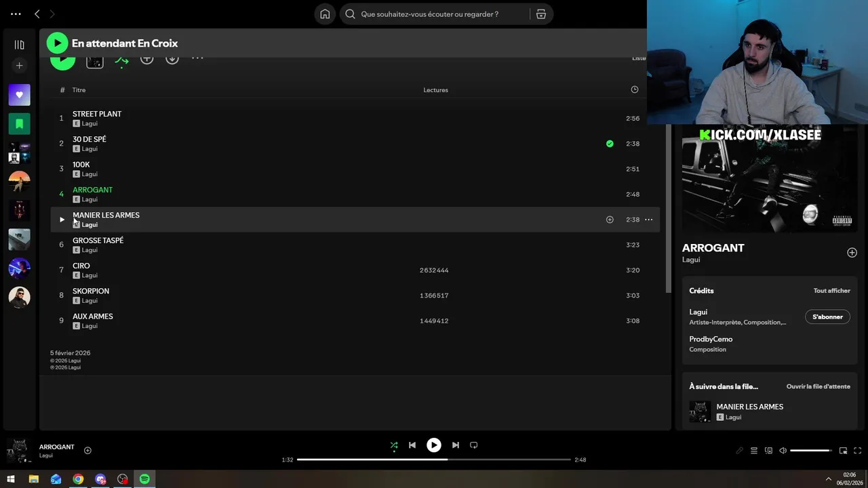868x488 pixels.
Task: Toggle album shuffle in the action bar
Action: 121,60
